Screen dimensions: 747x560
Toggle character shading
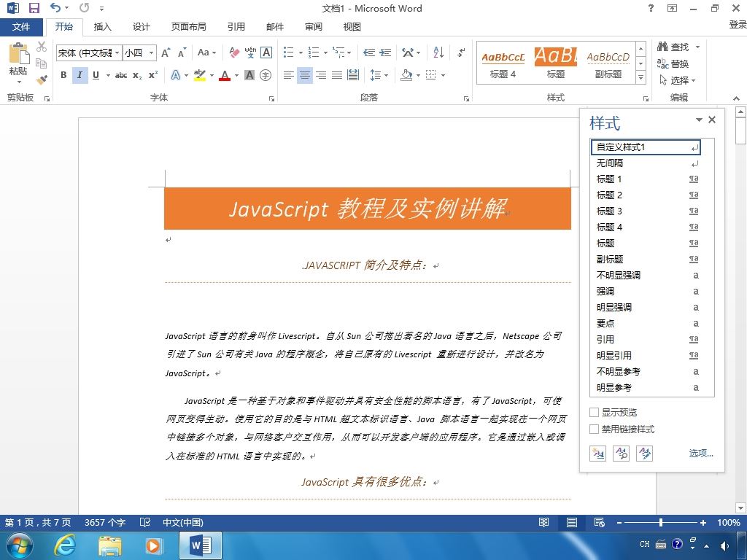249,75
